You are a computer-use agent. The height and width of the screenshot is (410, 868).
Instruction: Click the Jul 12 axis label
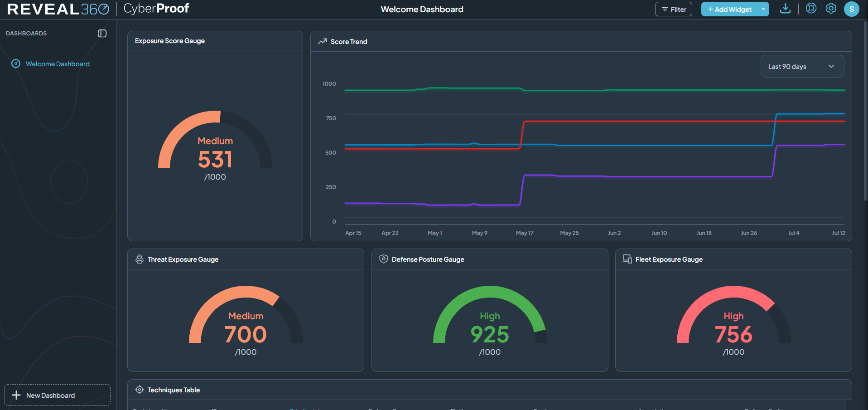[839, 233]
